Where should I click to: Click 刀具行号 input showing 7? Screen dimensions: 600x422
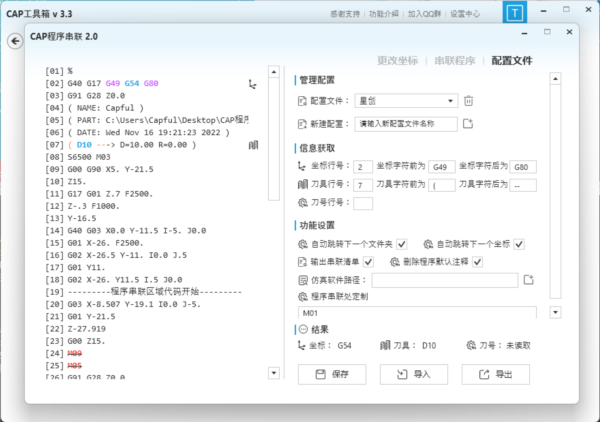coord(363,185)
